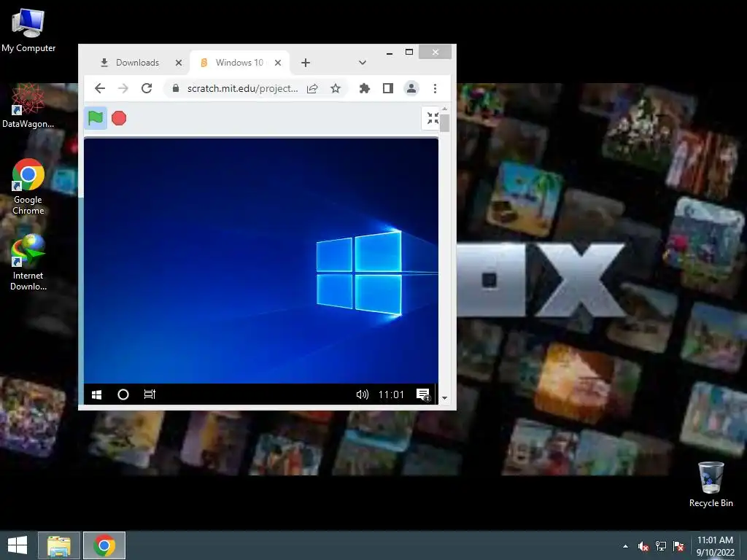Click the Windows logo in Scratch stage
Image resolution: width=747 pixels, height=560 pixels.
(x=359, y=273)
